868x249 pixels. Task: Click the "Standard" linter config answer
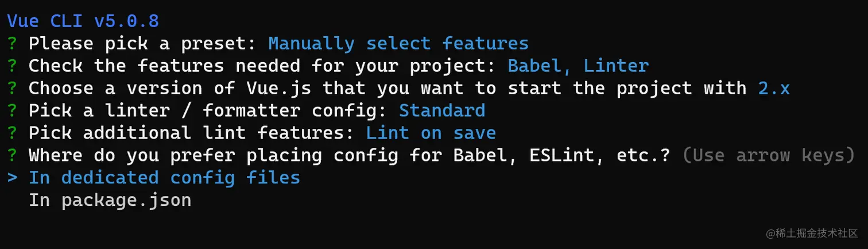coord(442,110)
